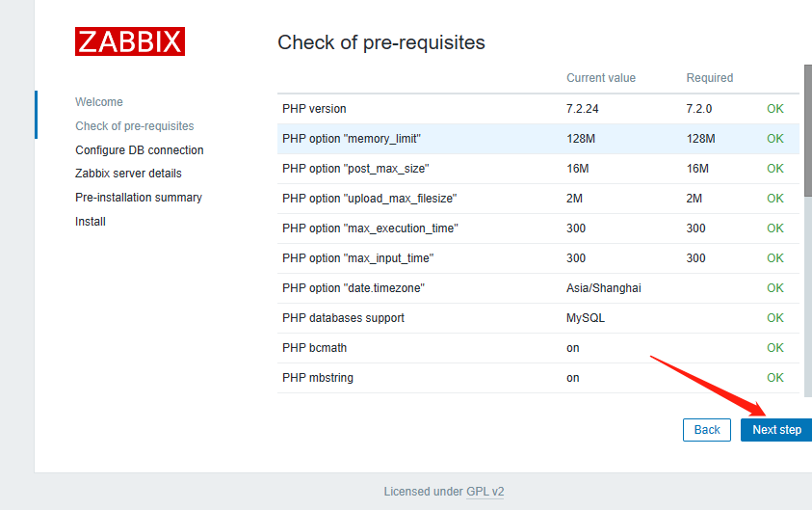
Task: Select Install step in sidebar
Action: [91, 222]
